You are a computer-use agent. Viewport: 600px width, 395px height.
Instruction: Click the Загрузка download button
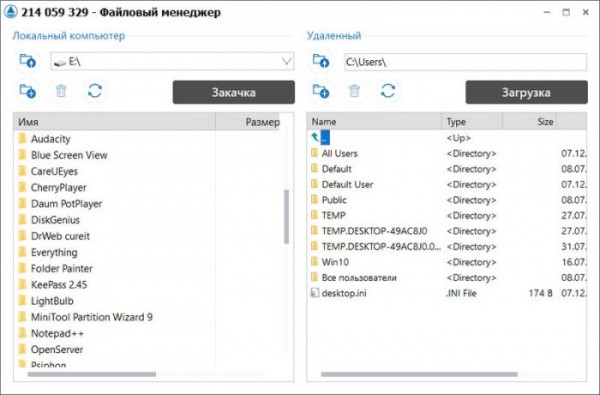pos(526,92)
